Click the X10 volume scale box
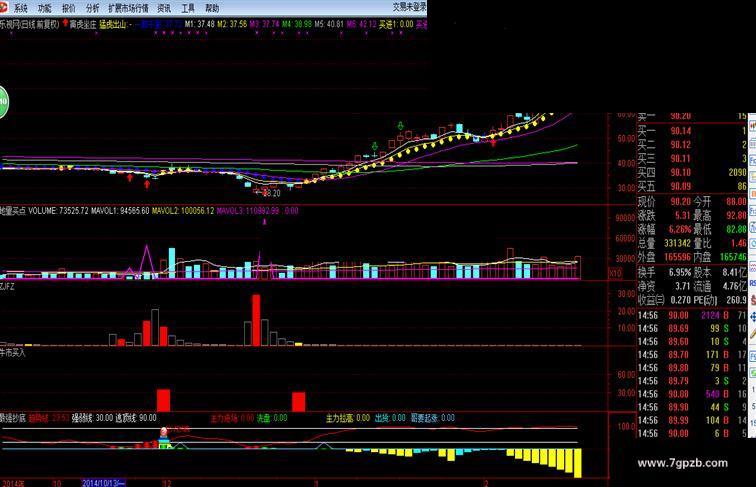 tap(616, 273)
